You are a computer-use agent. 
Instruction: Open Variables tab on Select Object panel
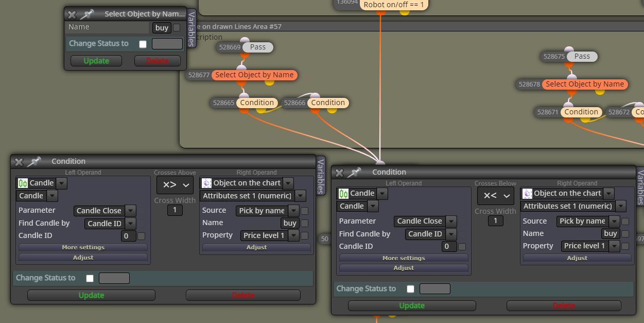[x=192, y=29]
